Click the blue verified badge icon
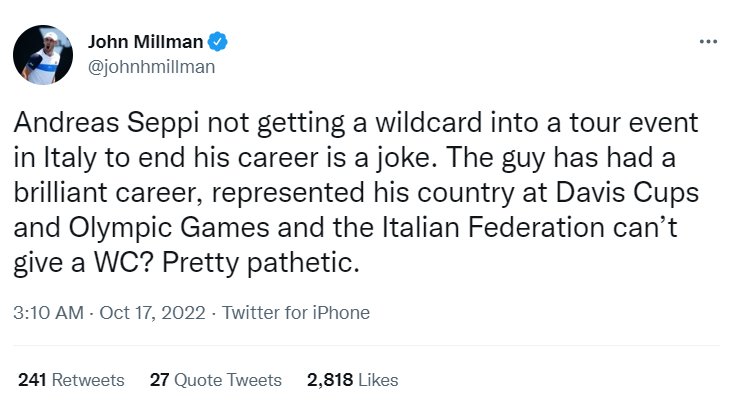 [217, 42]
